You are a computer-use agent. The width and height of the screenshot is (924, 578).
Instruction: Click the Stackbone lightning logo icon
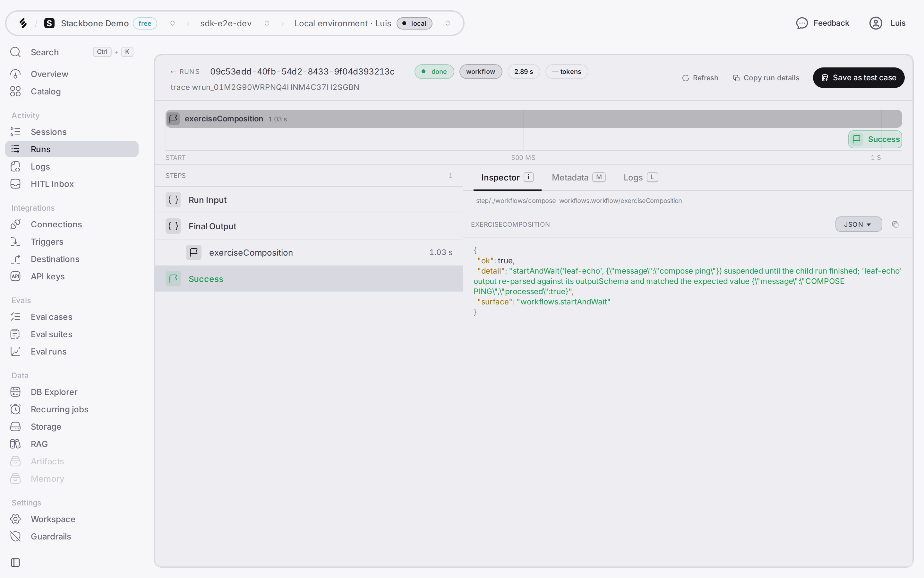pyautogui.click(x=23, y=23)
